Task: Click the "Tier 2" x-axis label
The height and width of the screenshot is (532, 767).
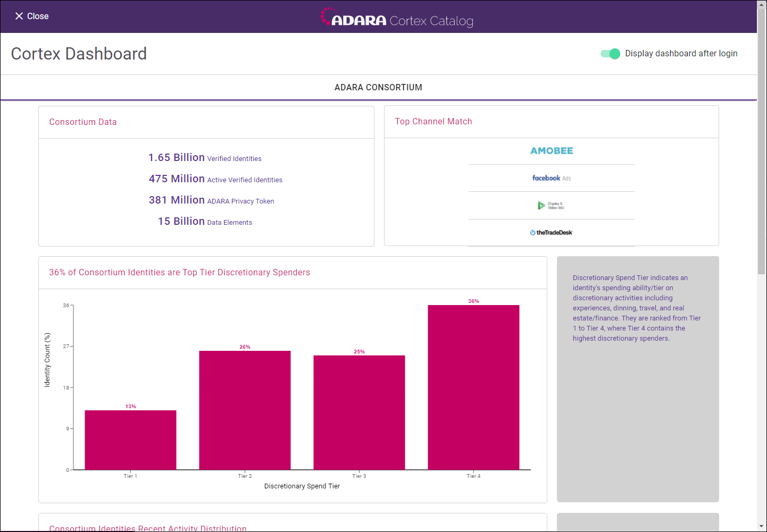Action: [x=245, y=476]
